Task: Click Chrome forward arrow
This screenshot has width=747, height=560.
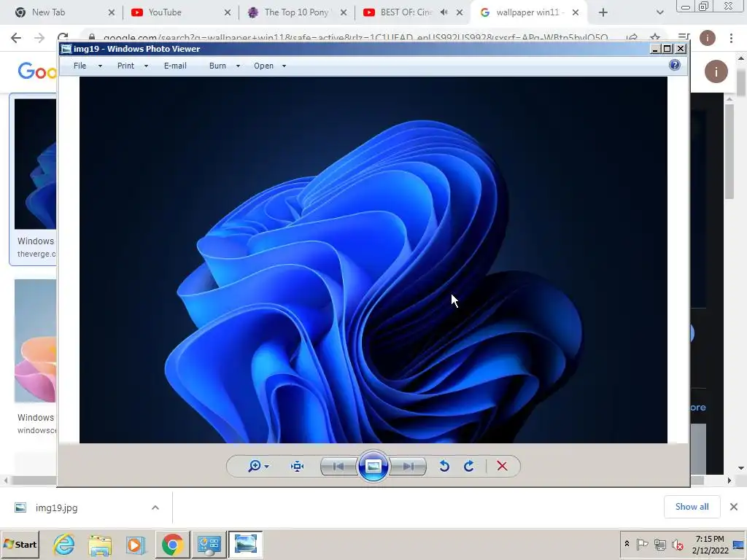Action: (x=39, y=38)
